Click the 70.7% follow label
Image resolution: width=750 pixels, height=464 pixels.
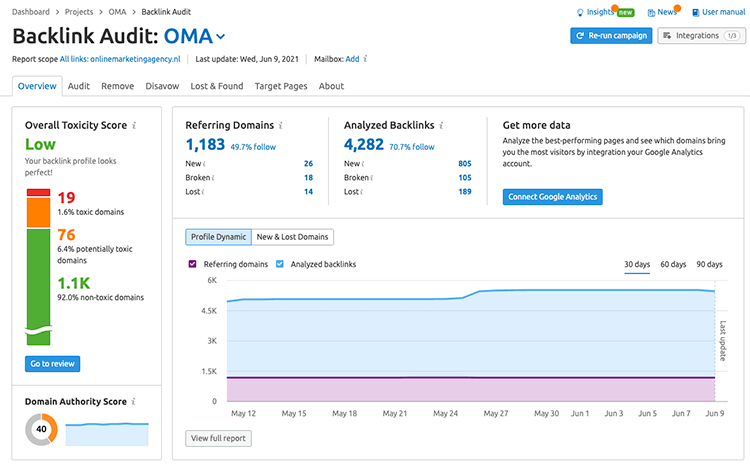[412, 147]
